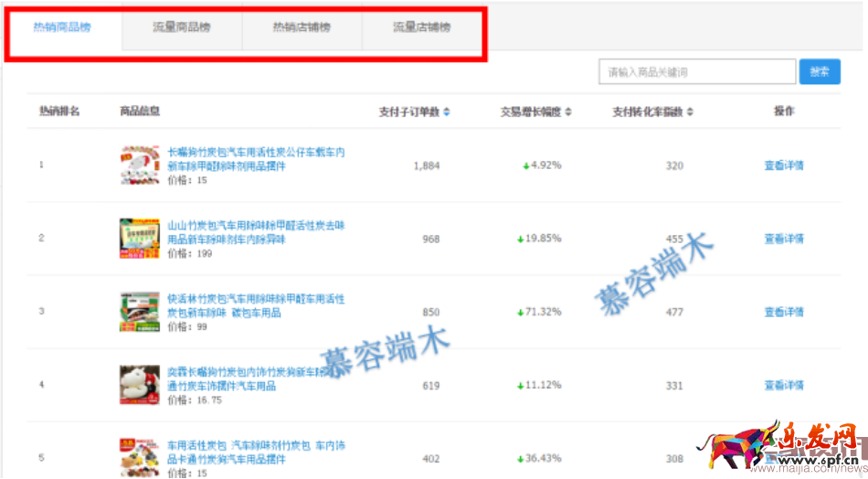The height and width of the screenshot is (479, 868).
Task: Click 查看详情 in the rank 4 row
Action: click(x=784, y=385)
